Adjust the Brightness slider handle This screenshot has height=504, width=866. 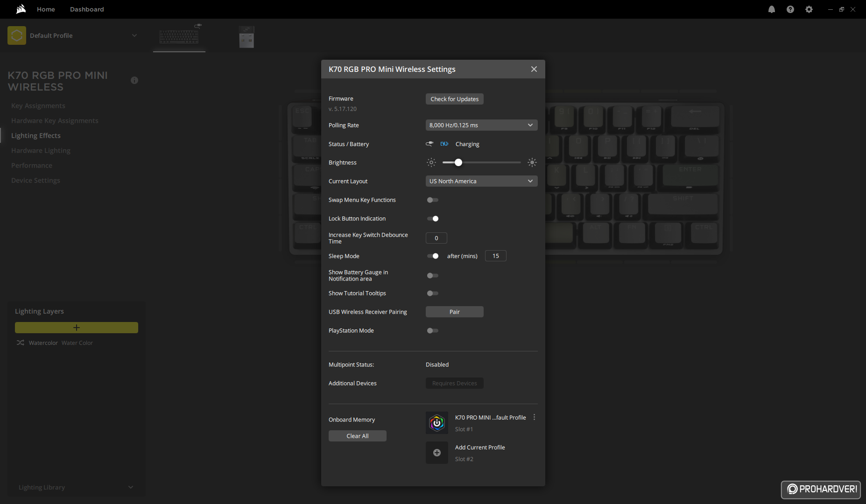coord(458,162)
